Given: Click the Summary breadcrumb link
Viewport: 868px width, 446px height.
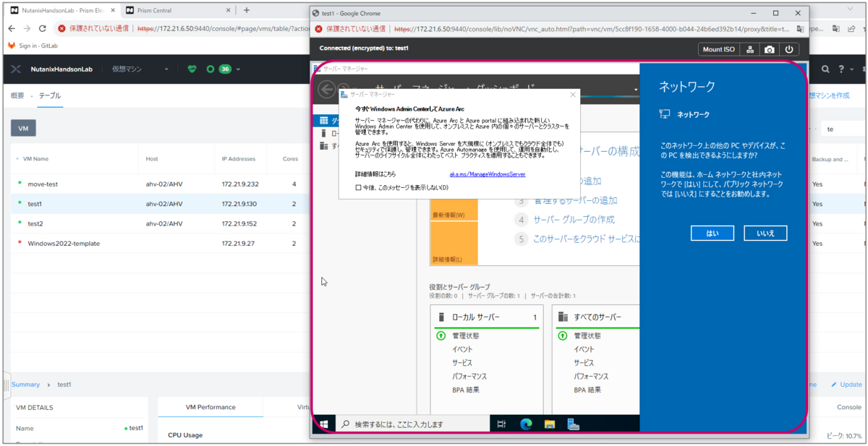Looking at the screenshot, I should pos(25,385).
